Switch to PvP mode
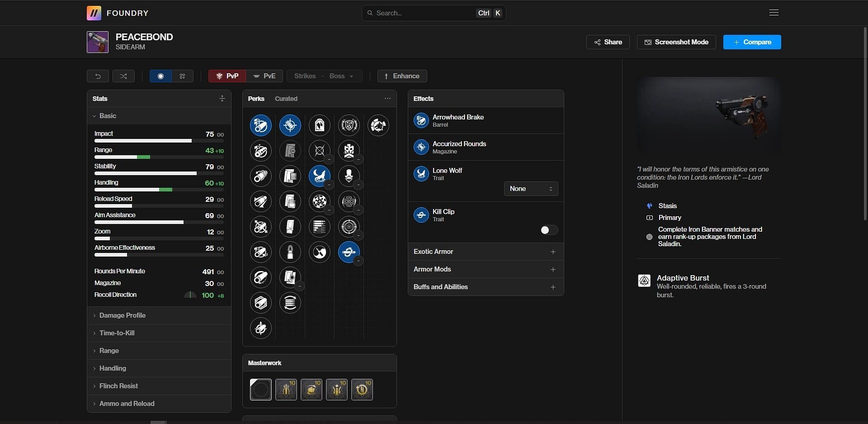Image resolution: width=868 pixels, height=424 pixels. [x=227, y=76]
